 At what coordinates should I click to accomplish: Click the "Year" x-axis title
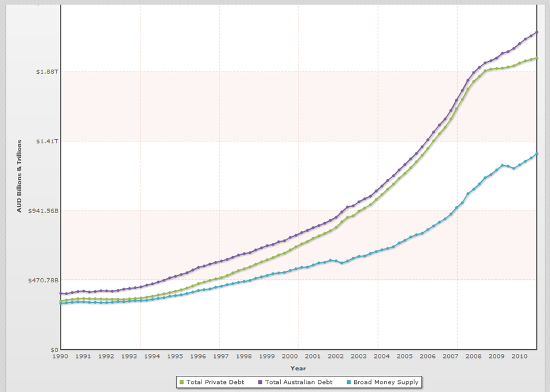pyautogui.click(x=298, y=368)
